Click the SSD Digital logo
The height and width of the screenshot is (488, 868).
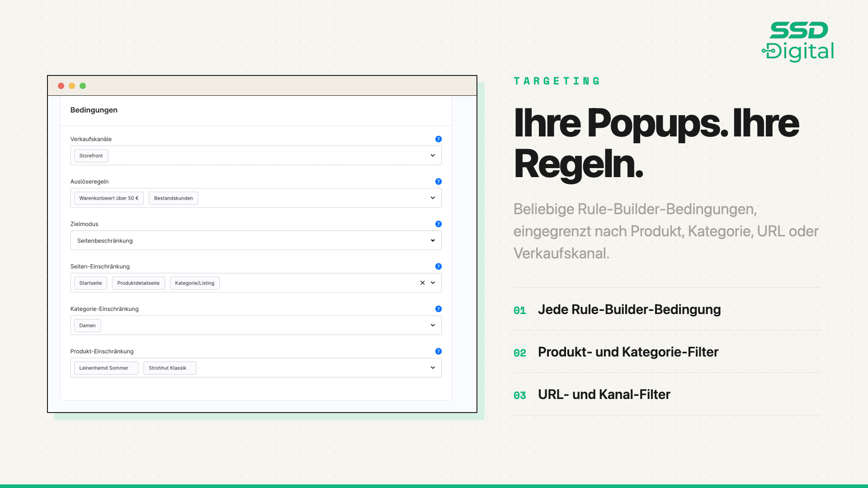pyautogui.click(x=798, y=42)
